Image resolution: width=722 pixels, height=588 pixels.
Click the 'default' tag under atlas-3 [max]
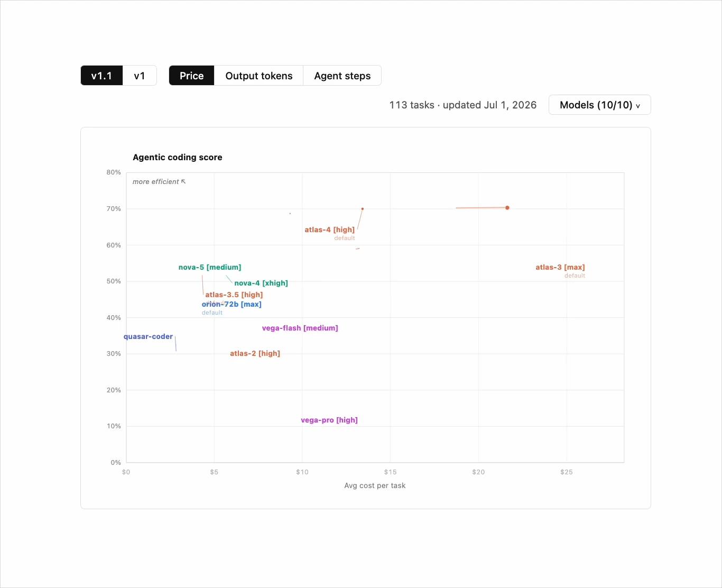(575, 275)
